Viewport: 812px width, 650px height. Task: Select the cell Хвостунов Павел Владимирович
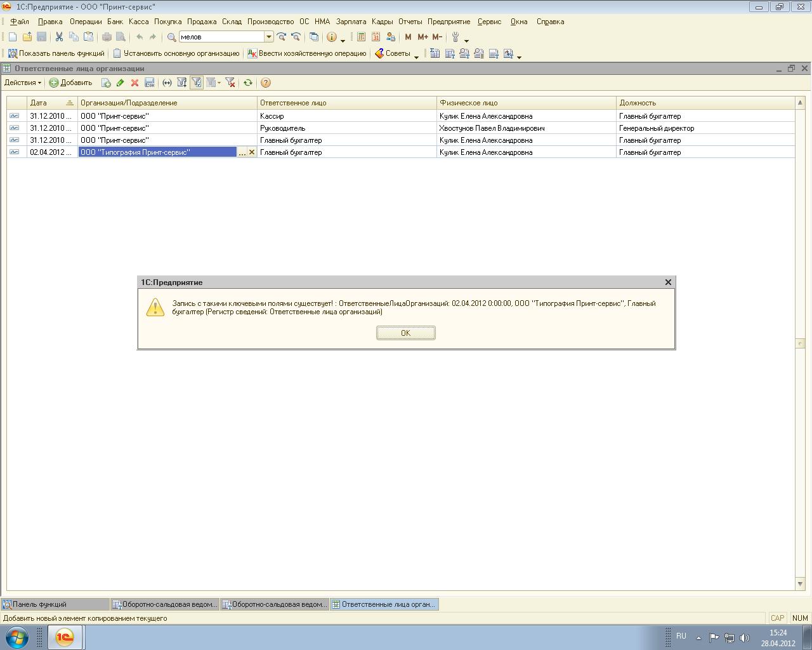click(527, 128)
